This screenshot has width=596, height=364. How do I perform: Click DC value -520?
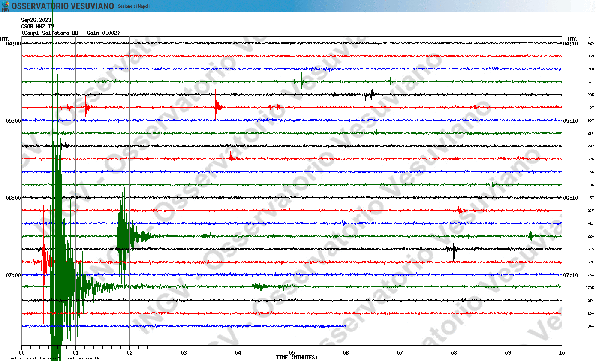click(x=590, y=262)
